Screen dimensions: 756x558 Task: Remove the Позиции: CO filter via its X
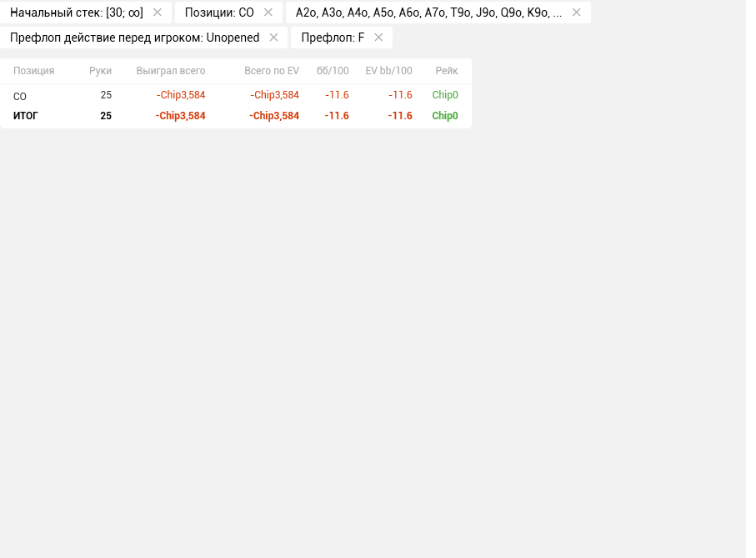pyautogui.click(x=268, y=13)
